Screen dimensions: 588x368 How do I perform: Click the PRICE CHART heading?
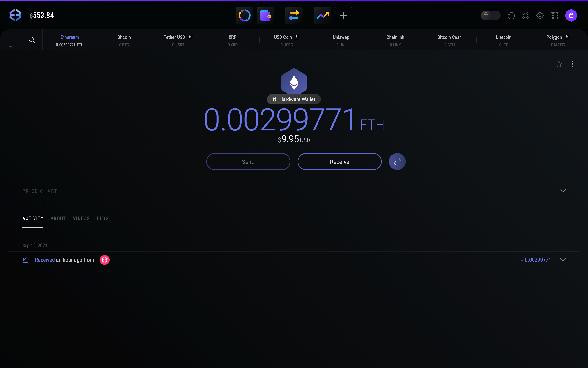click(x=40, y=191)
